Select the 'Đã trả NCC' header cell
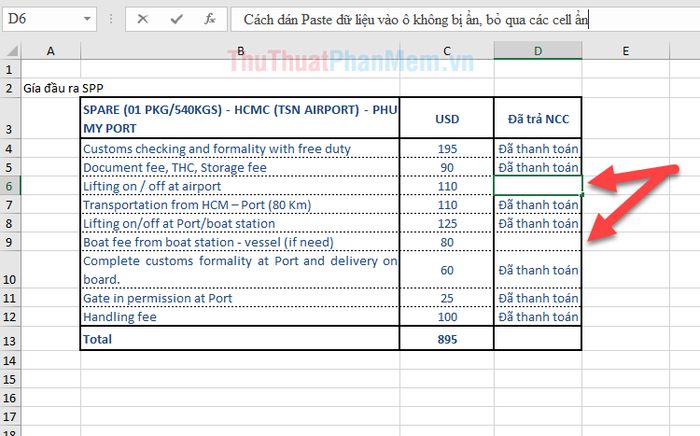 (x=538, y=118)
